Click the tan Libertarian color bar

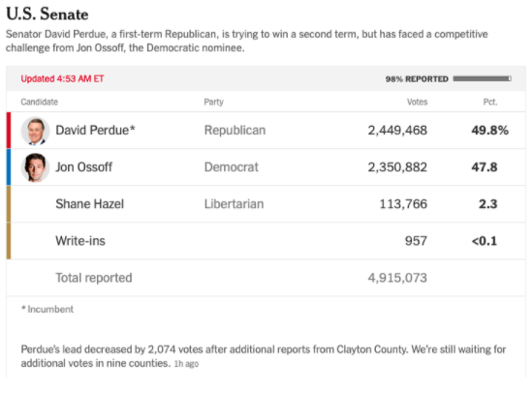coord(9,204)
